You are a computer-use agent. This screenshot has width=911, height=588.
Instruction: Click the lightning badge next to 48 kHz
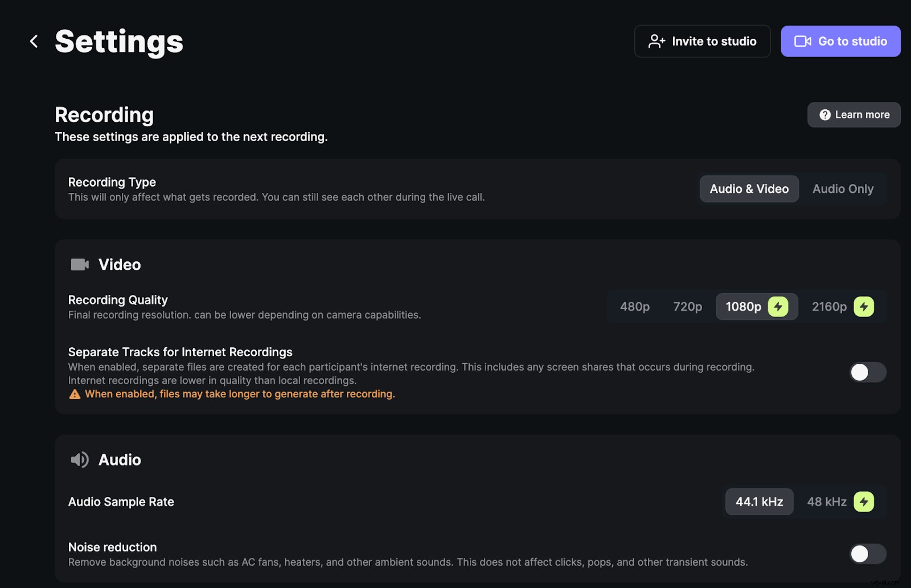coord(864,501)
